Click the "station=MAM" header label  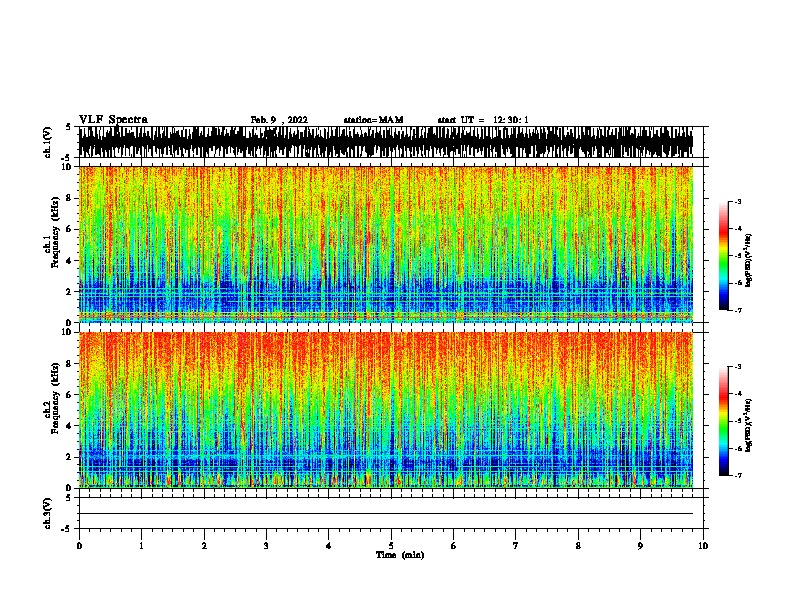click(373, 120)
